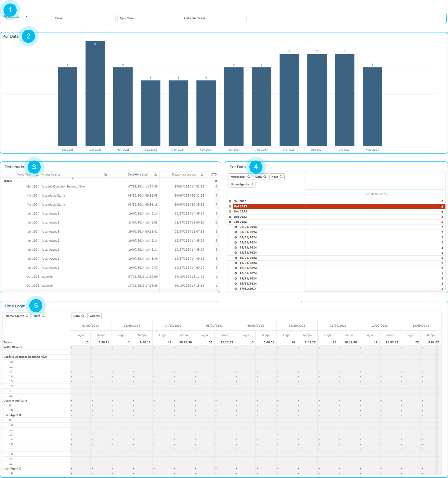Open the Canal filter field
Image resolution: width=448 pixels, height=478 pixels.
84,18
